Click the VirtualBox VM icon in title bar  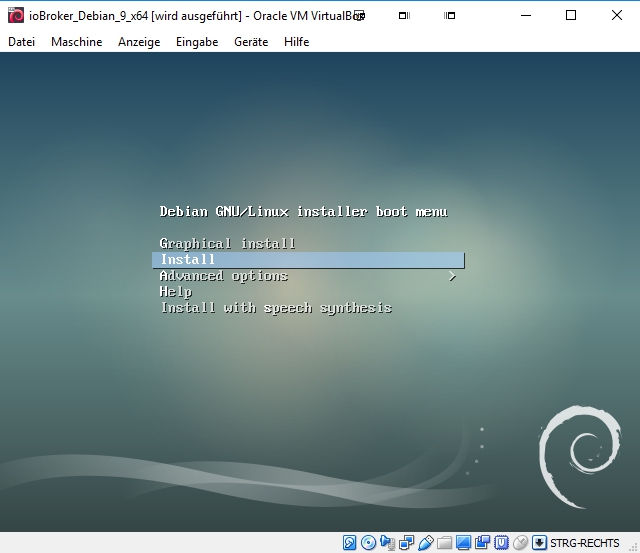point(16,16)
